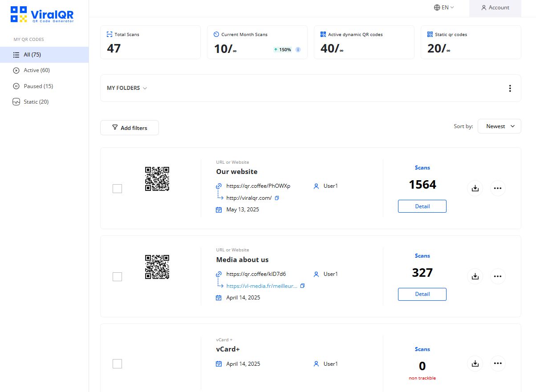Open the three-dot menu for Media about us
This screenshot has width=536, height=392.
(x=498, y=276)
